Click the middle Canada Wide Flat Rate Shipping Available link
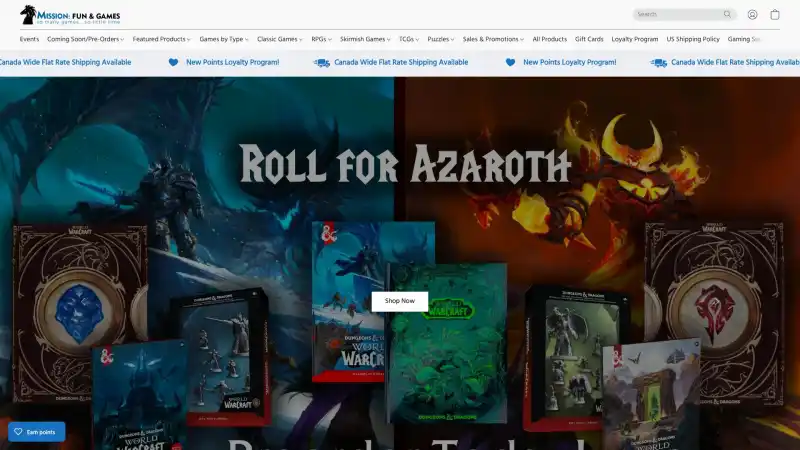This screenshot has width=800, height=450. point(401,62)
